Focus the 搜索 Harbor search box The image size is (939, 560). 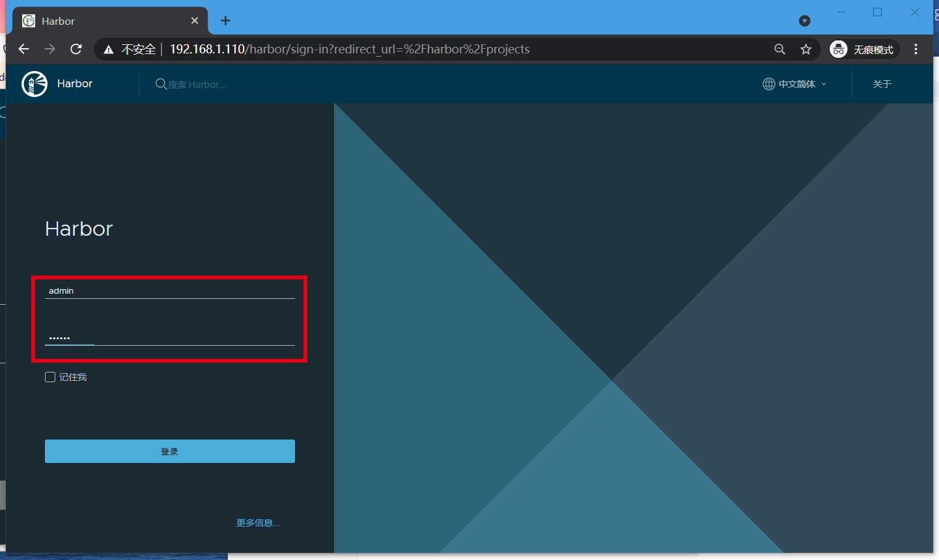point(197,85)
